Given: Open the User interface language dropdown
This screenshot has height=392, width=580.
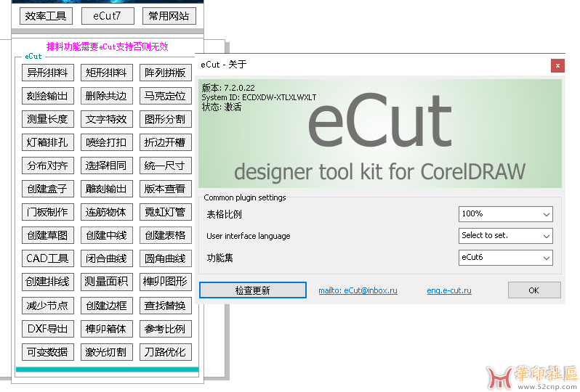Looking at the screenshot, I should [x=506, y=236].
